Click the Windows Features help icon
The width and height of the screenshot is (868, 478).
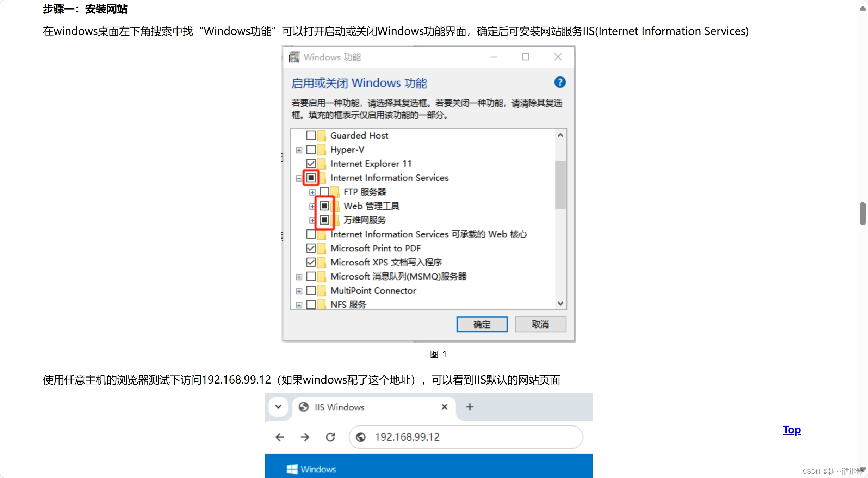[x=560, y=82]
